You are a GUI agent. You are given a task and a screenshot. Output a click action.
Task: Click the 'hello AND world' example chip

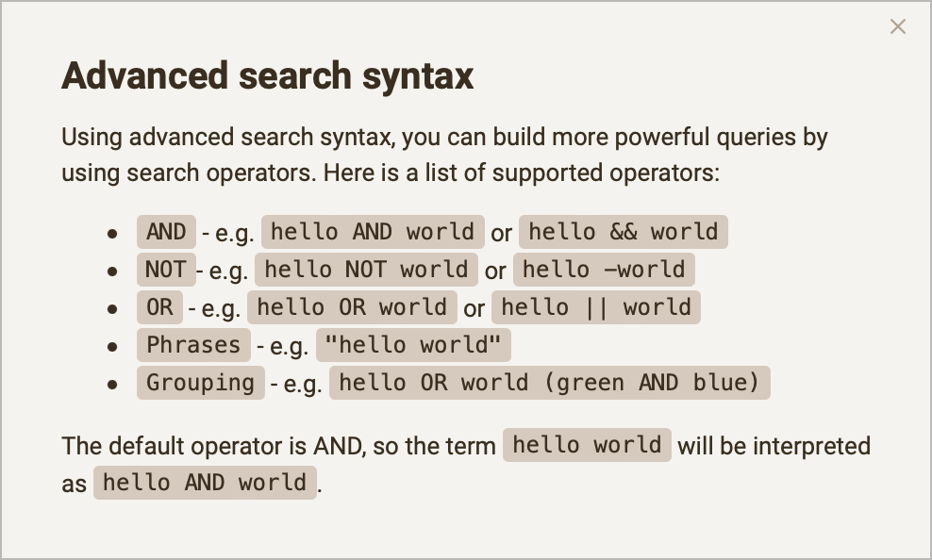click(x=371, y=232)
